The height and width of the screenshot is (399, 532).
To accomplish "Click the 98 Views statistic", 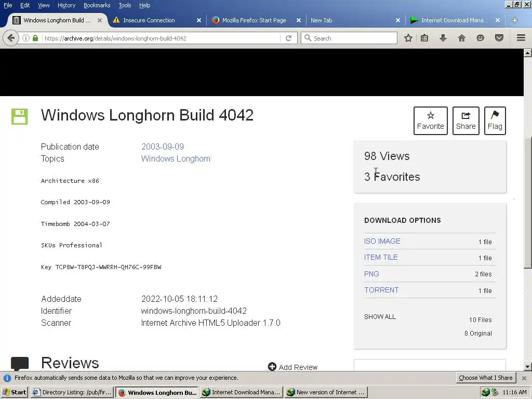I will [x=387, y=156].
